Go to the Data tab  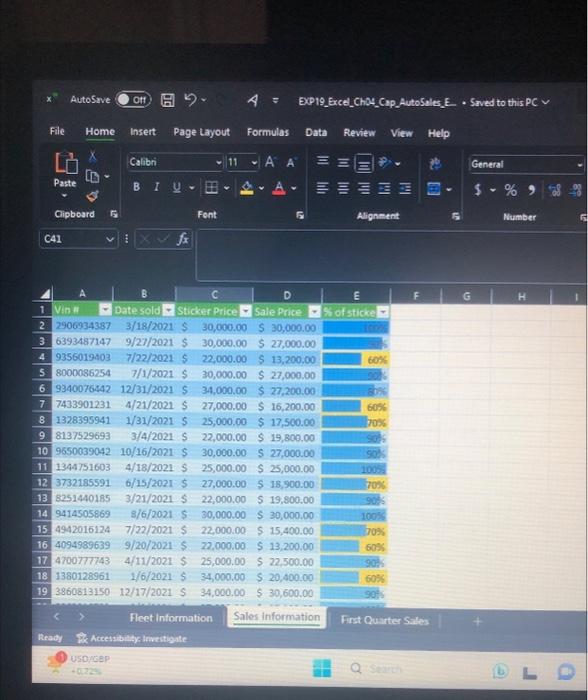click(316, 133)
